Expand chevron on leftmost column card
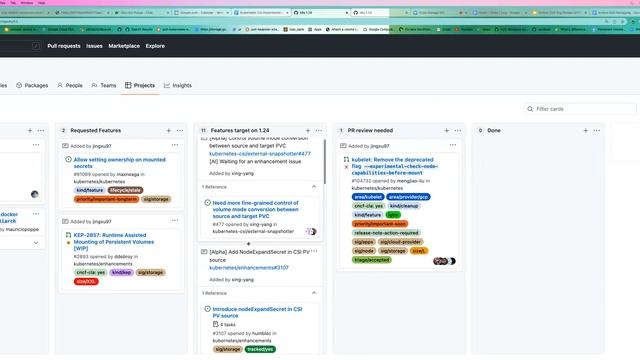This screenshot has height=360, width=640. point(36,243)
